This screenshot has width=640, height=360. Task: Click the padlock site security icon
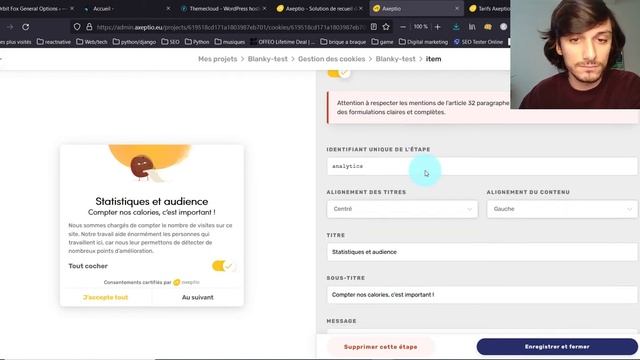(x=89, y=27)
